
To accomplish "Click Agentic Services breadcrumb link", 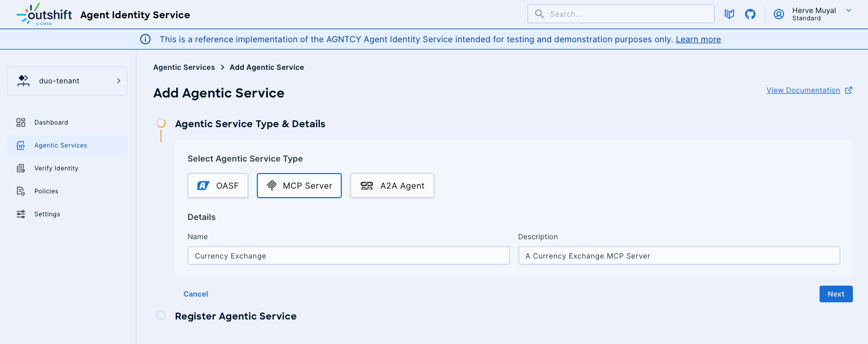I will point(184,67).
